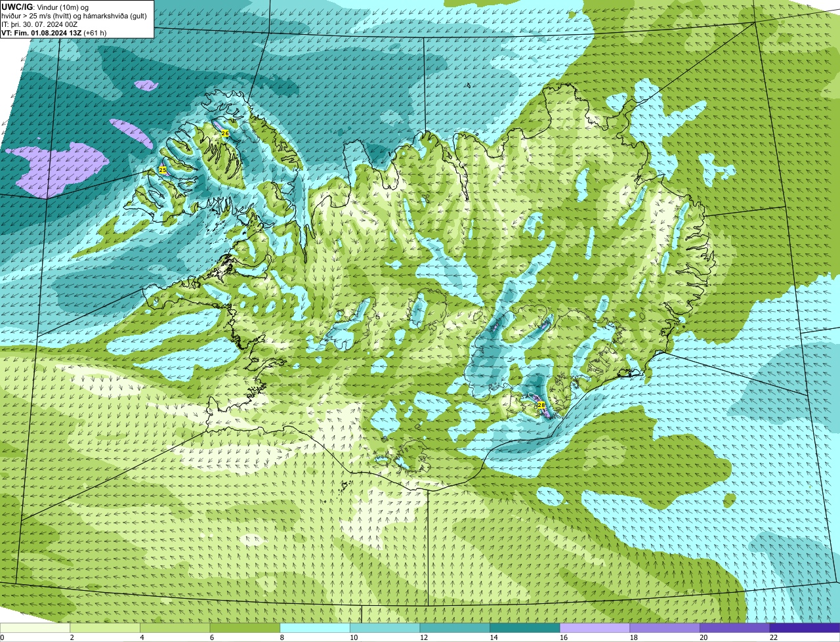The image size is (840, 642).
Task: Click the legend scale value "20"
Action: point(703,637)
